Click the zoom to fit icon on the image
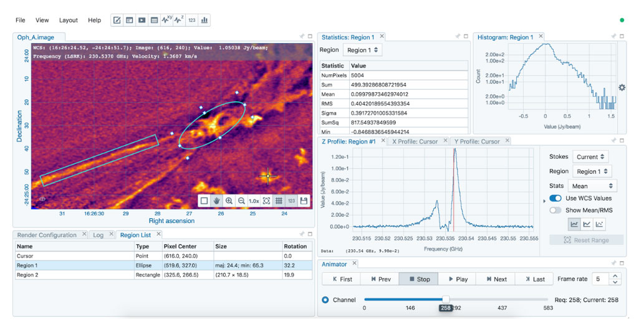This screenshot has height=334, width=644. (x=266, y=201)
